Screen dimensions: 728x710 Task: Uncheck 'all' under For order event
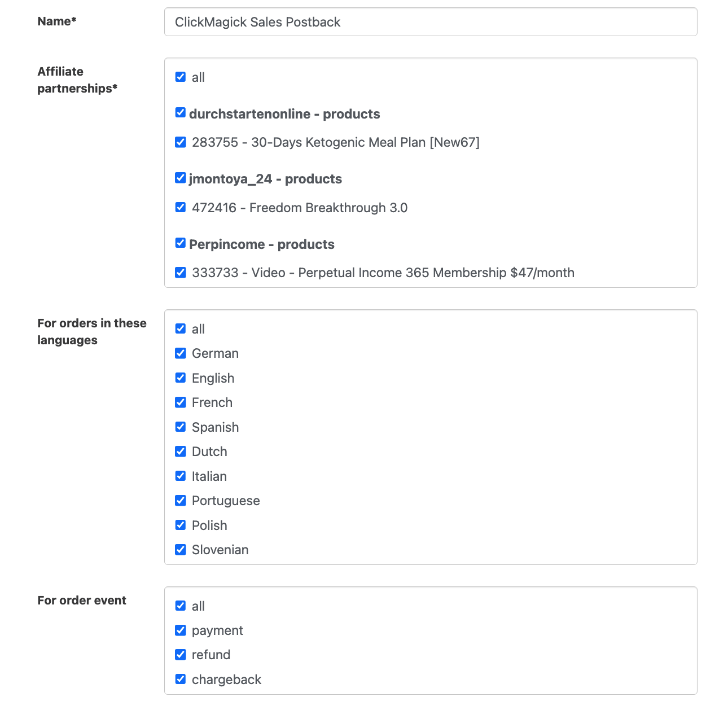coord(181,606)
